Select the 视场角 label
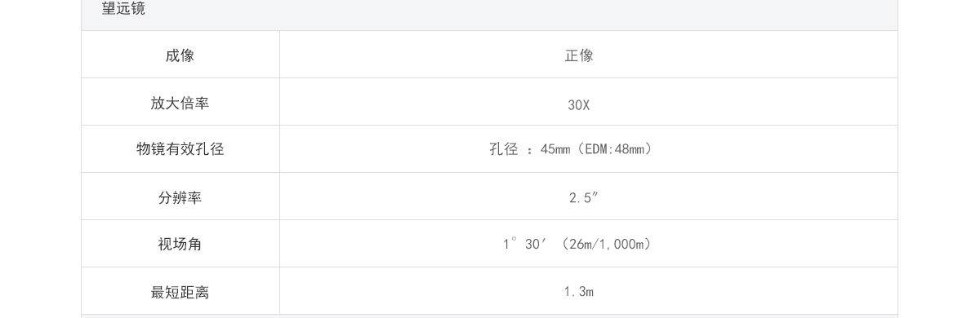Image resolution: width=980 pixels, height=318 pixels. [180, 244]
